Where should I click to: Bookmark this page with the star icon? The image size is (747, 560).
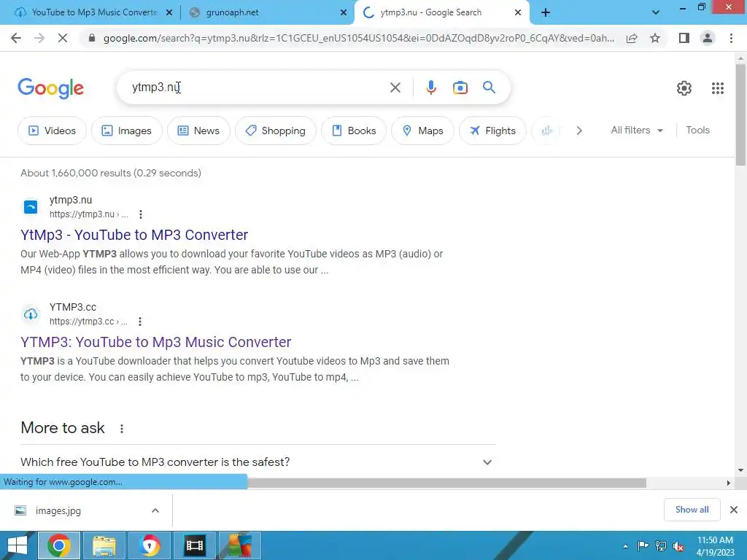pos(655,38)
